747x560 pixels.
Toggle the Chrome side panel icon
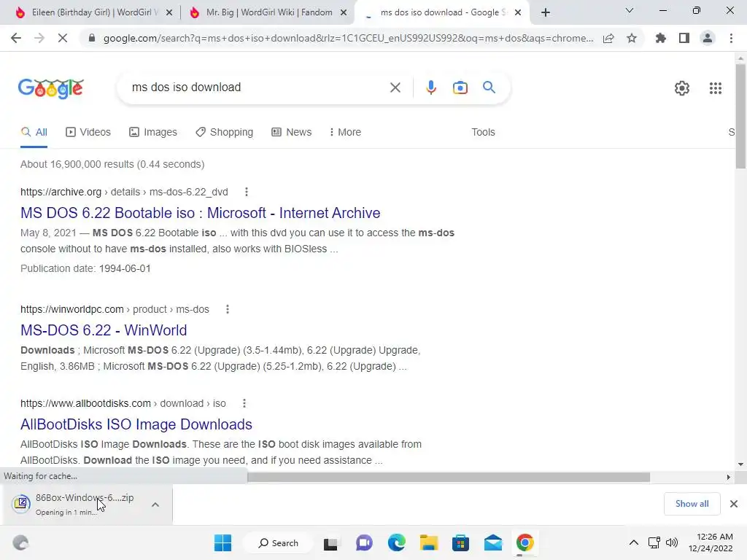(684, 38)
